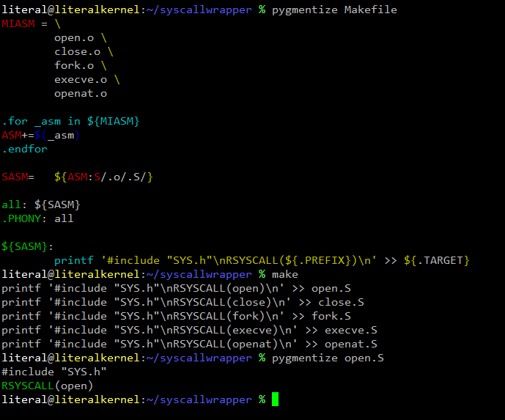Viewport: 505px width, 420px height.
Task: Click the 'pygmentize open.S' command text
Action: point(328,358)
